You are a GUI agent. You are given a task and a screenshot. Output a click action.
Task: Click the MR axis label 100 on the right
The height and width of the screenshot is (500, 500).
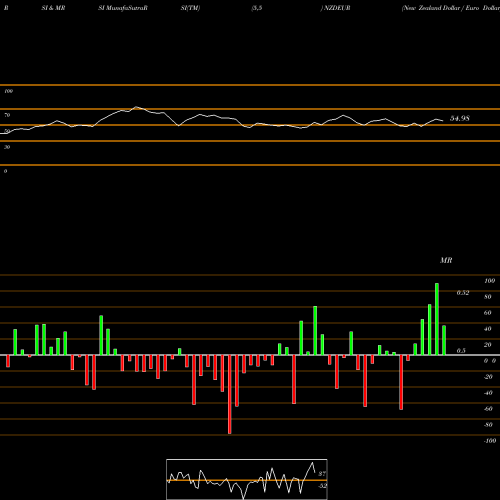[x=489, y=281]
